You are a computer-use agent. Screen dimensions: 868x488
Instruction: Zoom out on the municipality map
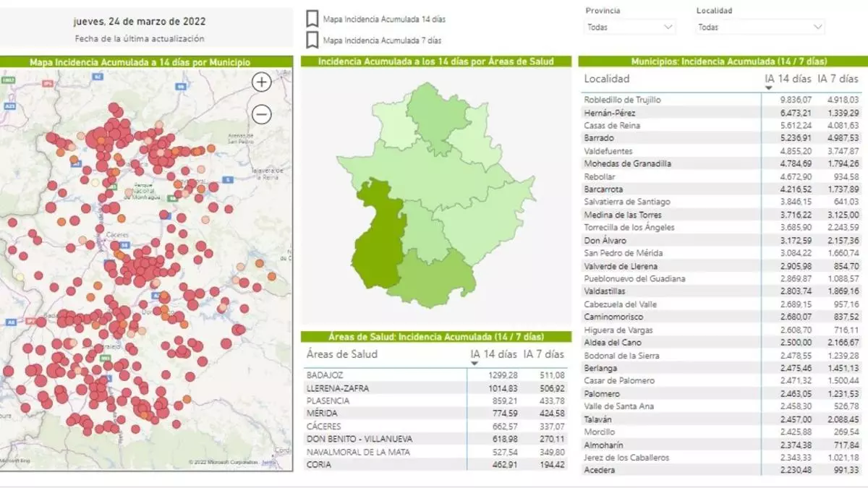click(x=261, y=114)
